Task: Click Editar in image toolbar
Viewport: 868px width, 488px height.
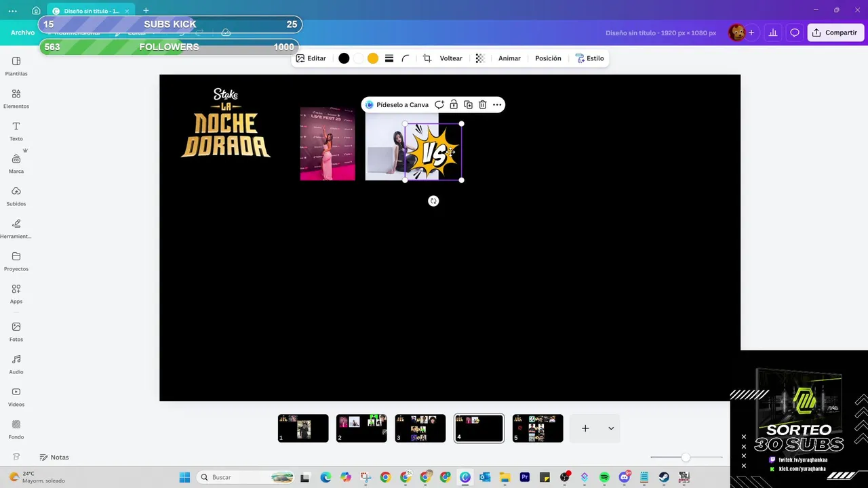Action: pos(311,58)
